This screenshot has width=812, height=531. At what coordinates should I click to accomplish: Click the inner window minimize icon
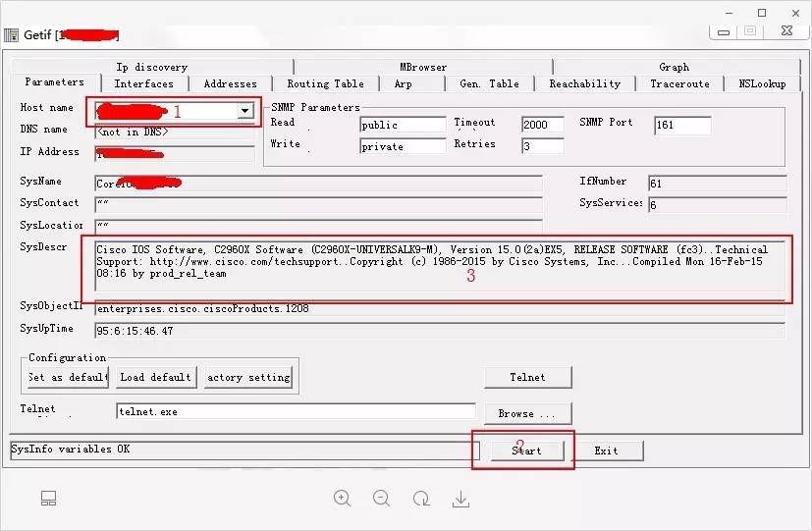pos(724,32)
